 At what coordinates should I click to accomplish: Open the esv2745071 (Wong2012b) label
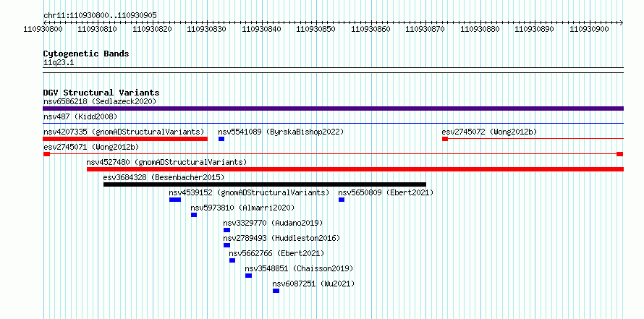[x=91, y=147]
